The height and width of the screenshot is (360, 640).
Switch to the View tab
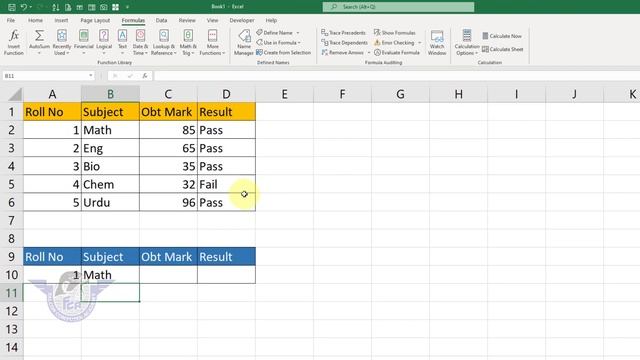212,20
